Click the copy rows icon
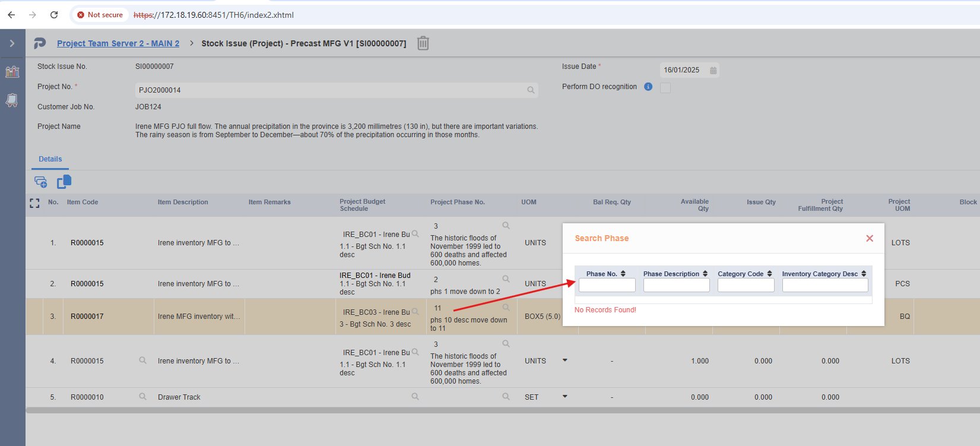 pos(64,182)
